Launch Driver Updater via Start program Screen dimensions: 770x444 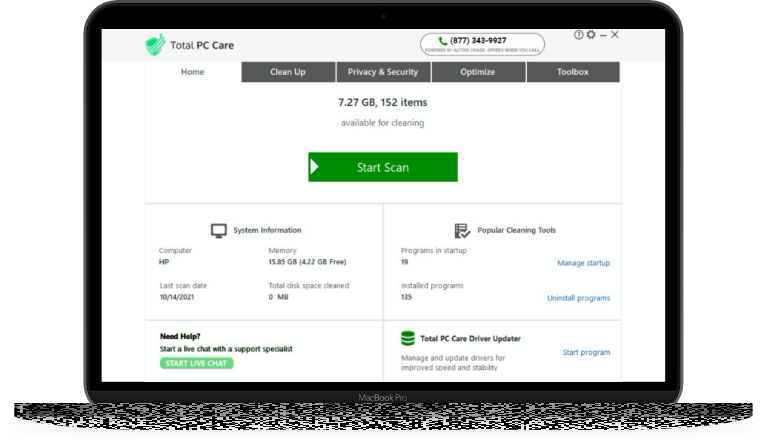pos(586,352)
